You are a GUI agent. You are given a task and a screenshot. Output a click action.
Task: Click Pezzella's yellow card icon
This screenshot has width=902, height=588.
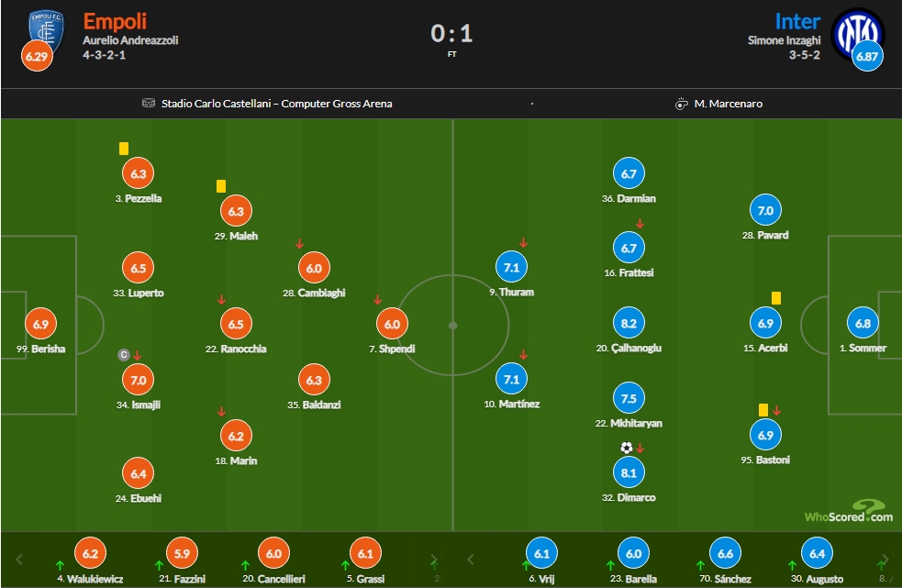(x=124, y=149)
